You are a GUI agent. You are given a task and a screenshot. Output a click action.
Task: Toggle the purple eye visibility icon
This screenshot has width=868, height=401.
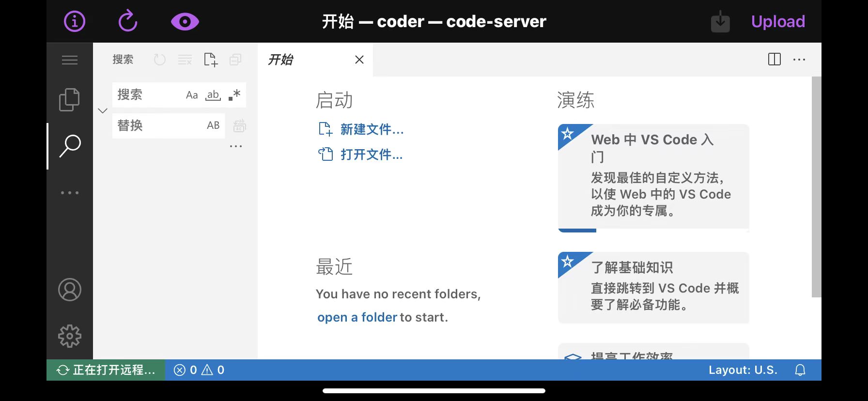pos(185,22)
